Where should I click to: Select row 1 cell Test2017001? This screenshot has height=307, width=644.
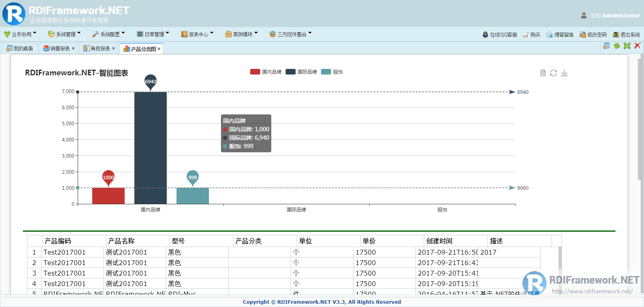(72, 252)
